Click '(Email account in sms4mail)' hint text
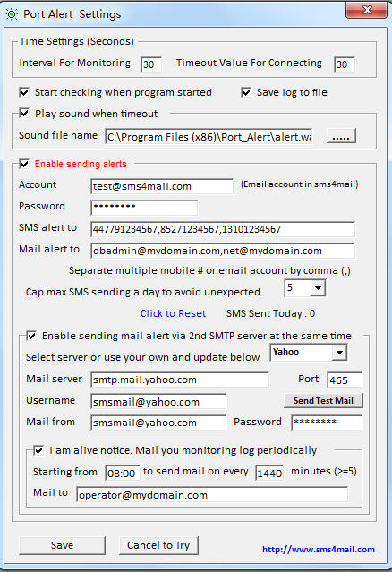This screenshot has width=392, height=572. 300,184
